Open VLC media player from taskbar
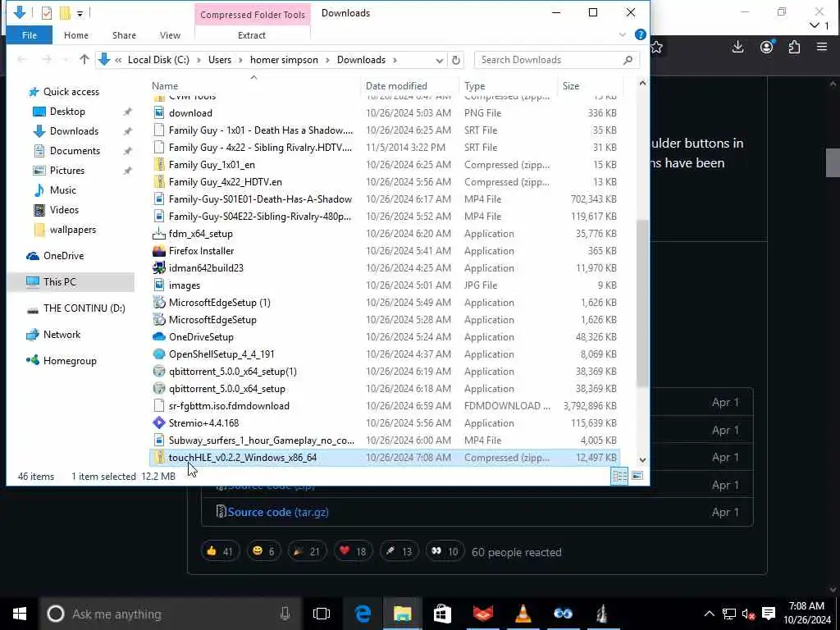Viewport: 840px width, 630px height. [523, 614]
